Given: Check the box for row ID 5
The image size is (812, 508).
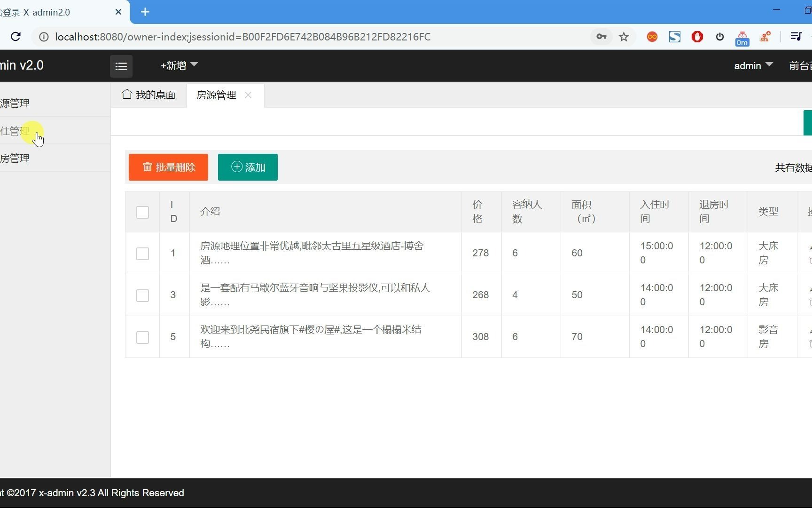Looking at the screenshot, I should click(142, 337).
